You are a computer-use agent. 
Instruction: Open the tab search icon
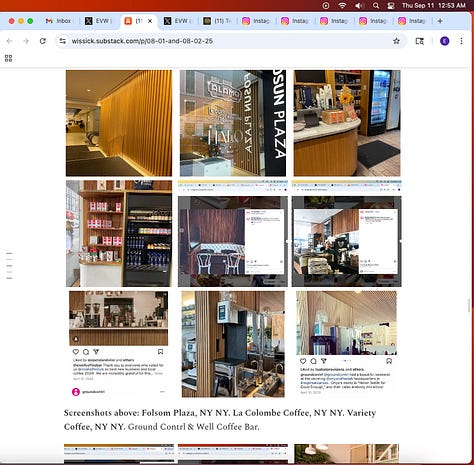[420, 41]
